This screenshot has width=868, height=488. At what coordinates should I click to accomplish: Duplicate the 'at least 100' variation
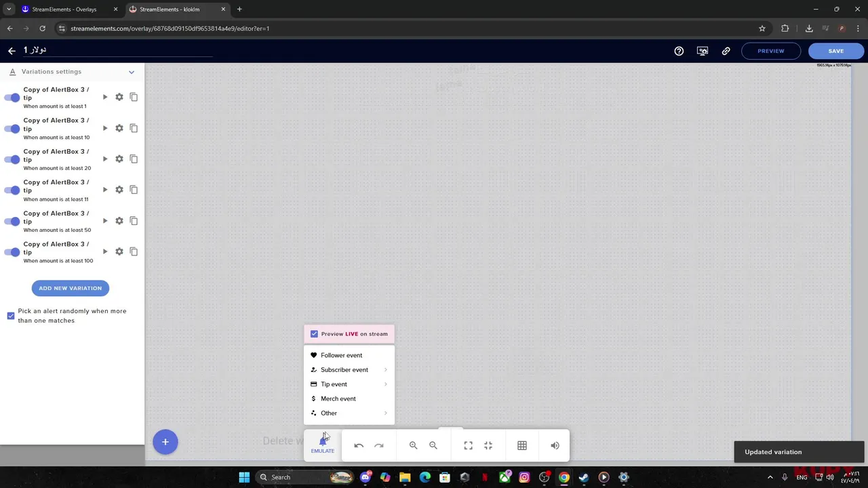pos(134,251)
